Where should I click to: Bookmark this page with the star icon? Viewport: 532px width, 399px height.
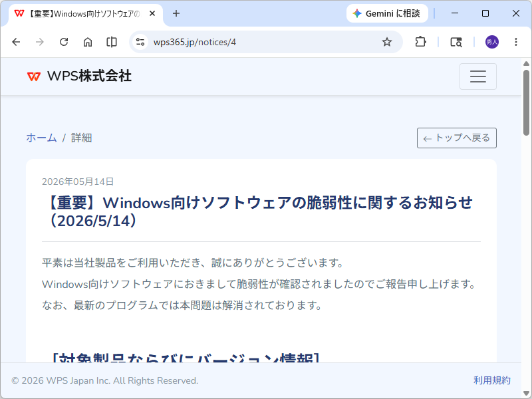387,42
